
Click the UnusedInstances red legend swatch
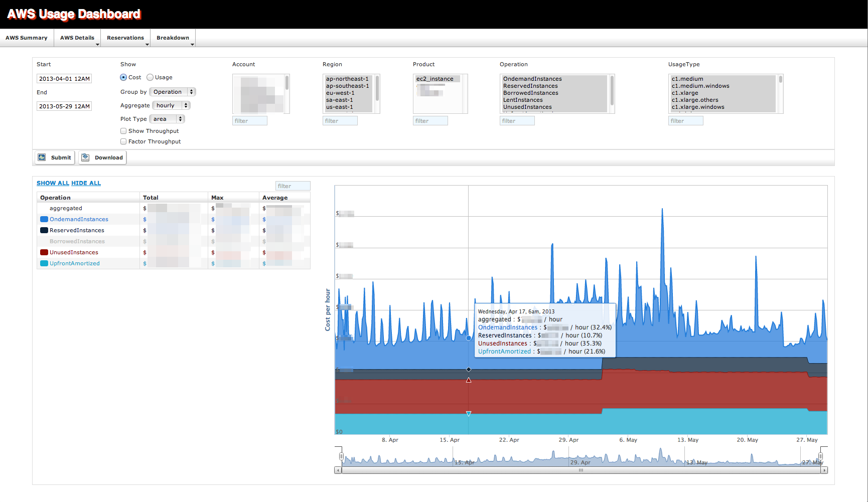point(44,252)
